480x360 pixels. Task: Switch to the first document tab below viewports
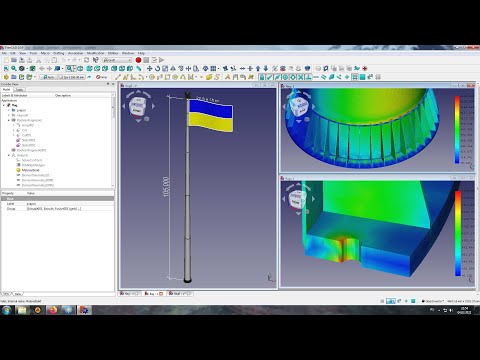click(130, 294)
